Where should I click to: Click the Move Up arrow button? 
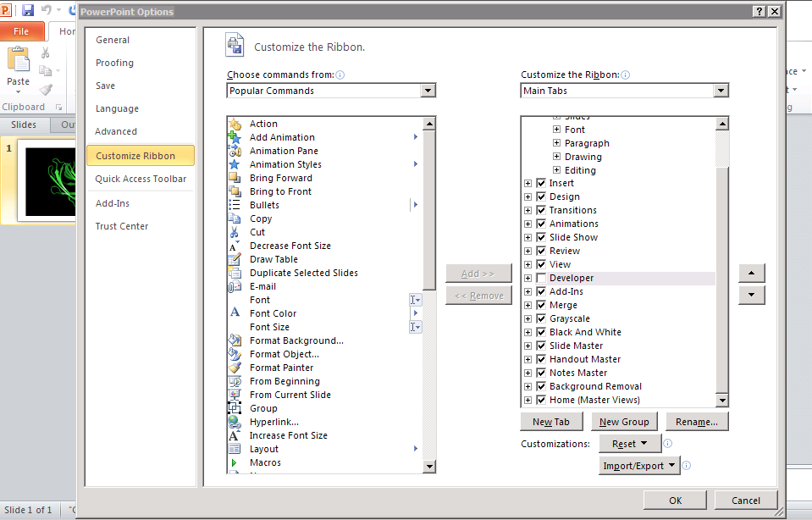tap(752, 274)
